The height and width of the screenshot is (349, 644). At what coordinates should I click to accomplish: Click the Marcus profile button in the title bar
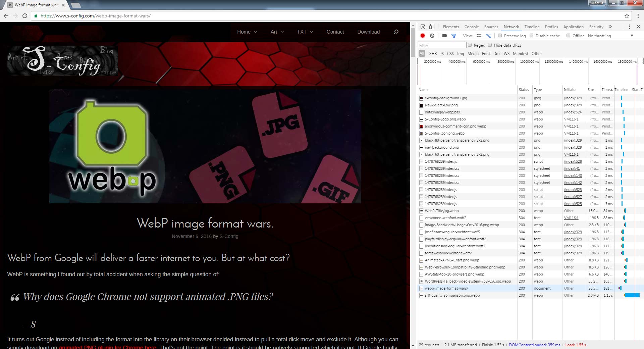tap(597, 3)
